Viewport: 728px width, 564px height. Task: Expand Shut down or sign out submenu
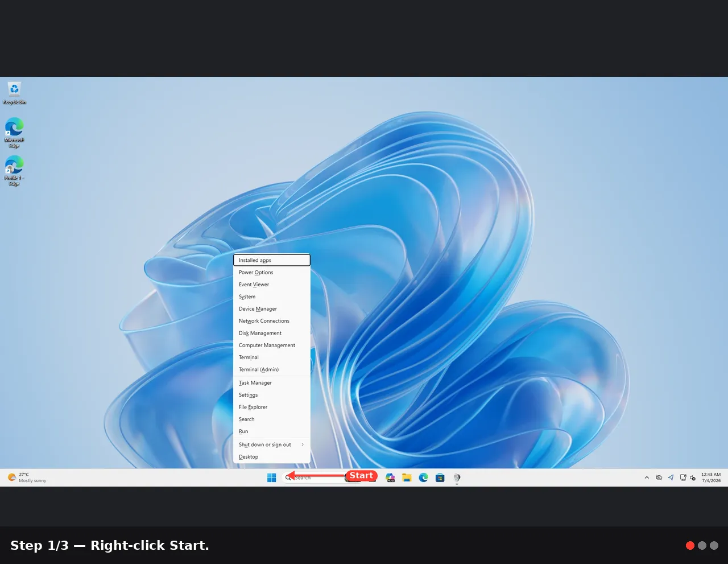pos(272,444)
